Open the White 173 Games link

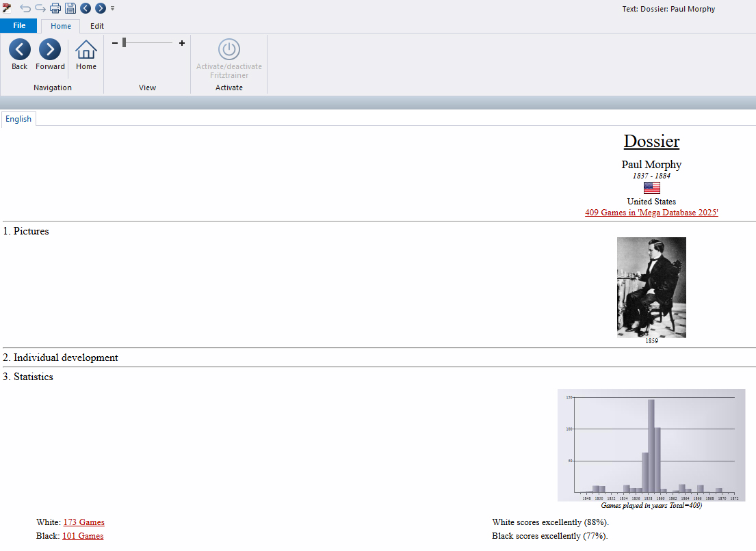coord(83,522)
